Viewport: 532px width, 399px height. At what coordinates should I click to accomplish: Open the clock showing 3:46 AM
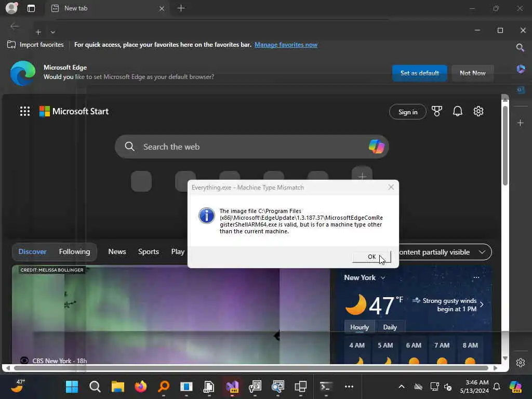(474, 387)
